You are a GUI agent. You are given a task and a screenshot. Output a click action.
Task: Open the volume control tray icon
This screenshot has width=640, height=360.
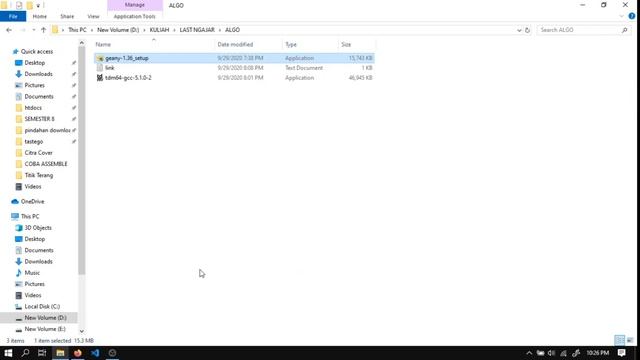point(551,353)
